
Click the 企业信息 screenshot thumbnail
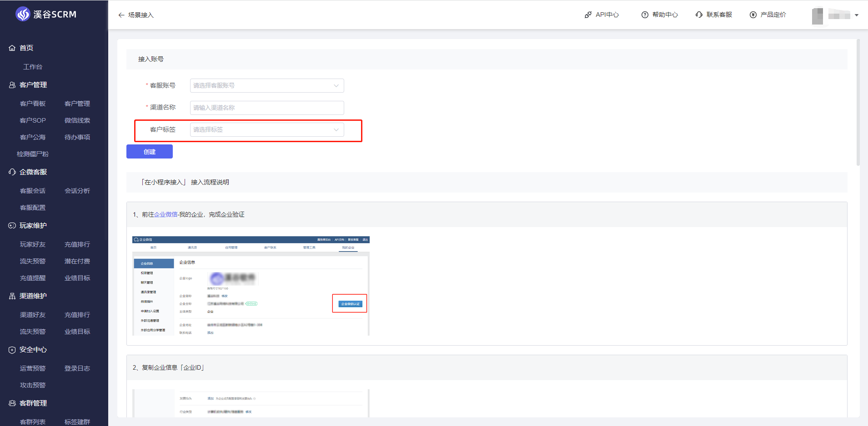[251, 286]
